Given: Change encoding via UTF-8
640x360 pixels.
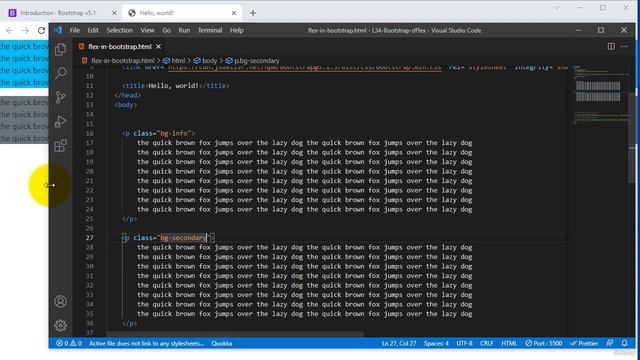Looking at the screenshot, I should [x=464, y=343].
